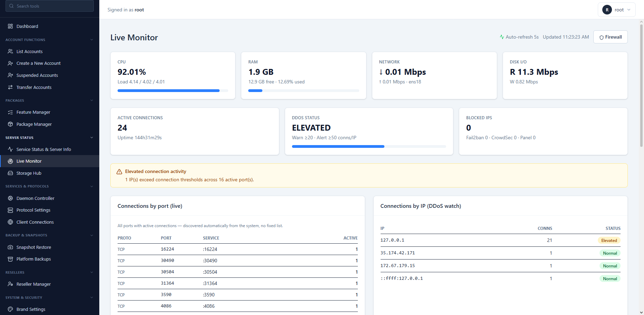Open Snapshot Restore
Viewport: 644px width, 315px height.
(x=50, y=247)
